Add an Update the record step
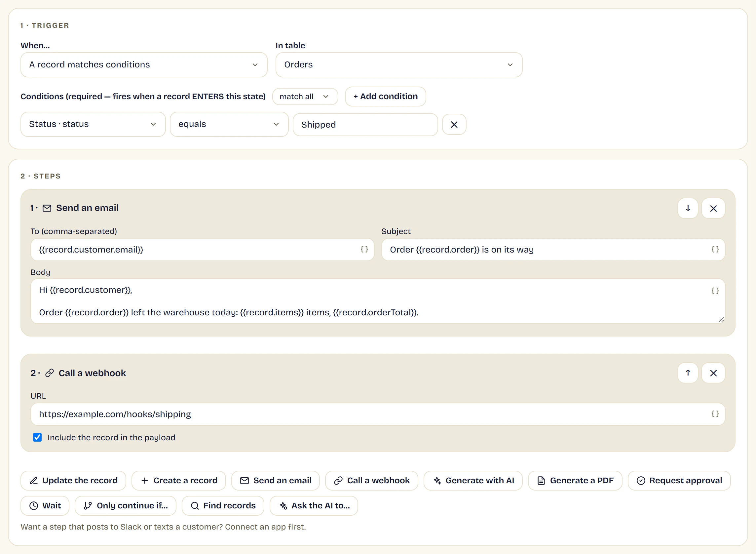 tap(73, 480)
